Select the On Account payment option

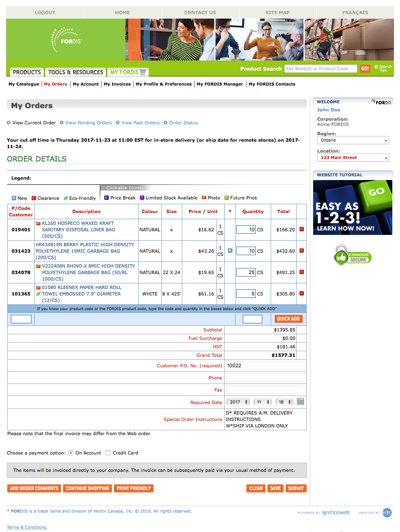(x=71, y=453)
